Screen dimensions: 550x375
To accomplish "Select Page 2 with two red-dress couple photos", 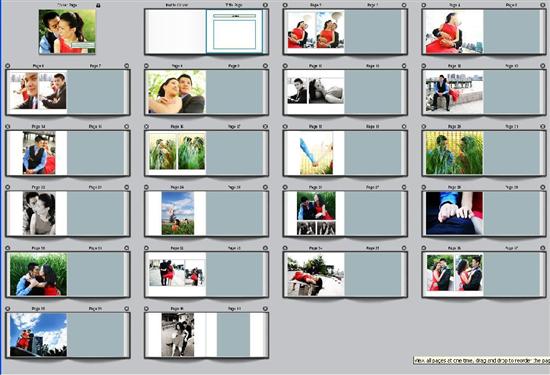I will 315,32.
